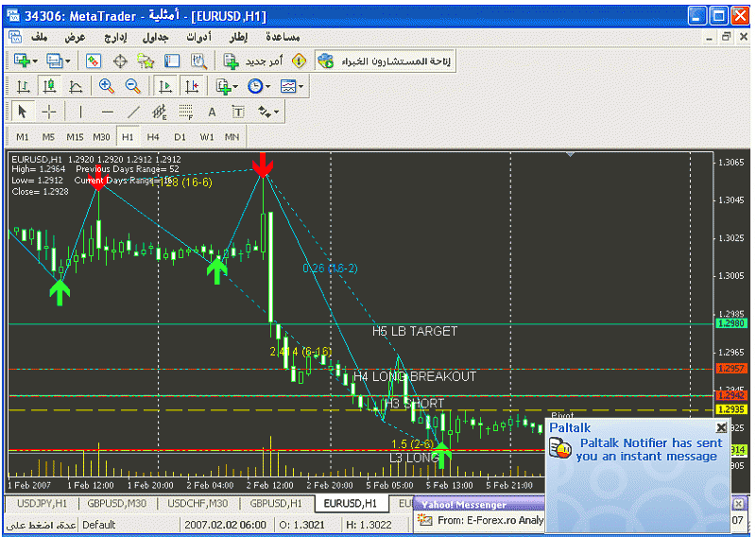This screenshot has height=537, width=756.
Task: Open the Market Watch toolbar icon
Action: (94, 61)
